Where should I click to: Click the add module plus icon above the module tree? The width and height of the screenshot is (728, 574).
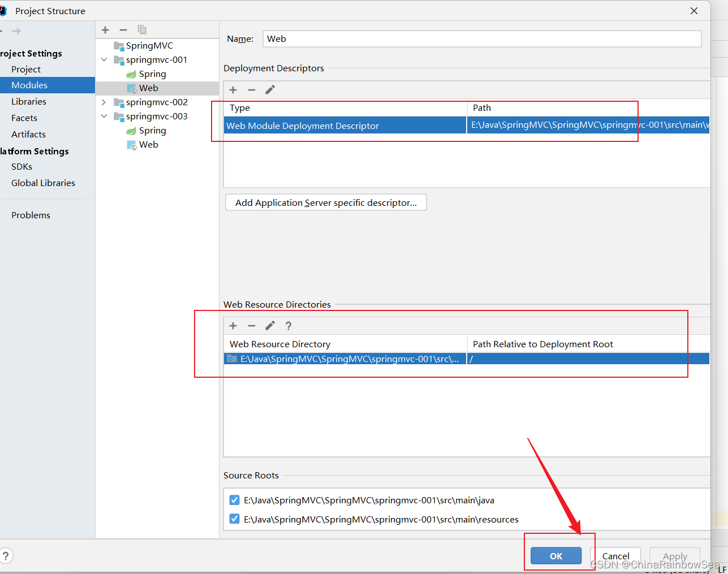[x=105, y=30]
